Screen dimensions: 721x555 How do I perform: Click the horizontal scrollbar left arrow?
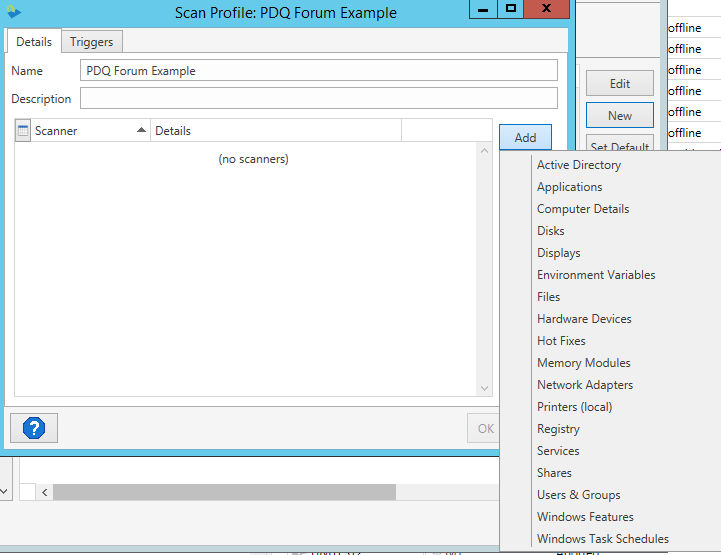coord(44,492)
